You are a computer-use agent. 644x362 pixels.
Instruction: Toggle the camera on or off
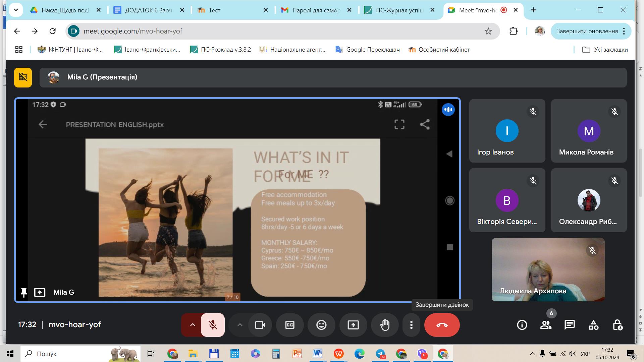(260, 325)
